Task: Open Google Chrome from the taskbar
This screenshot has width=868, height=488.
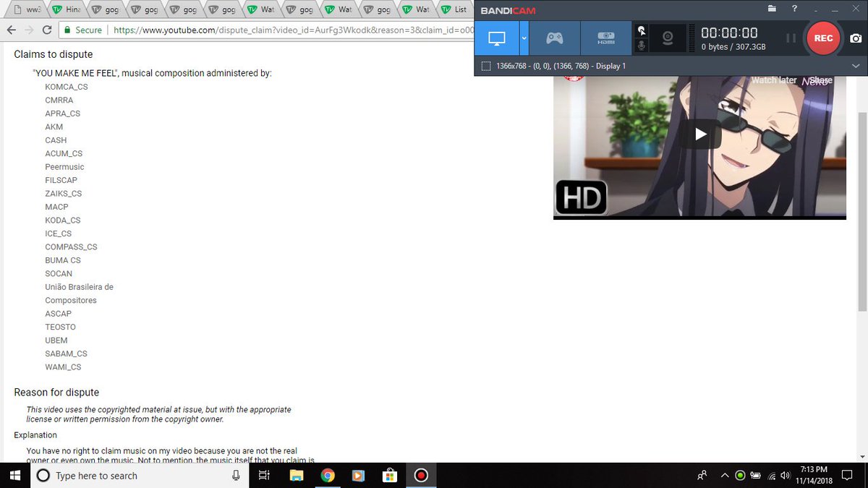Action: [x=328, y=475]
